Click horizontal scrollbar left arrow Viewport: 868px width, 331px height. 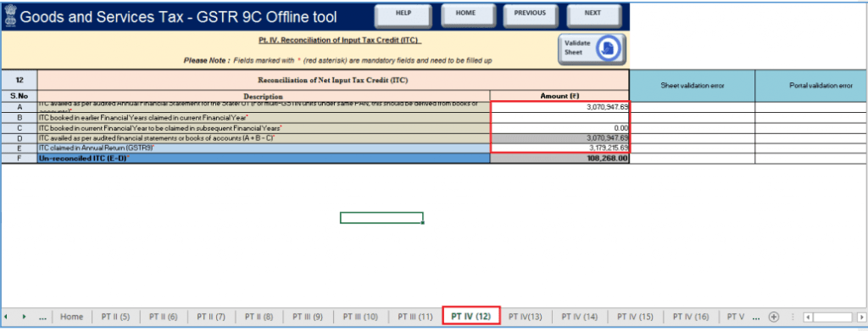click(x=808, y=317)
